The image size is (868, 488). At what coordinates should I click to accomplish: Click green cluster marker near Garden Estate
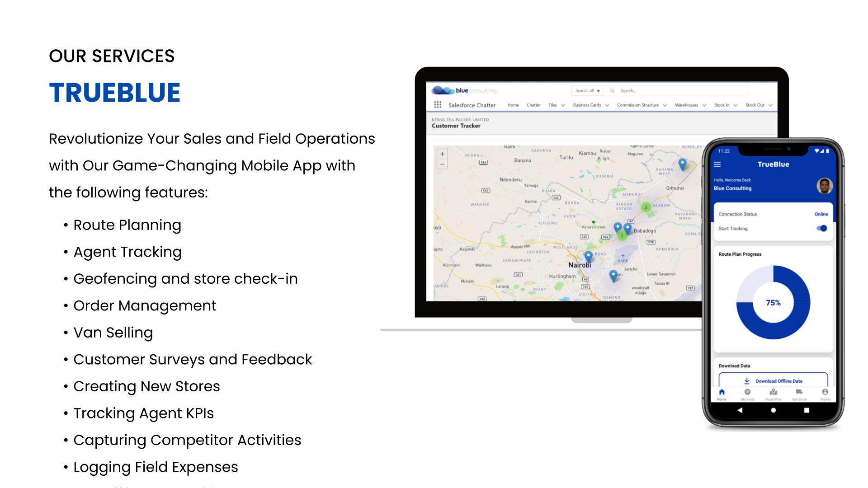[646, 207]
